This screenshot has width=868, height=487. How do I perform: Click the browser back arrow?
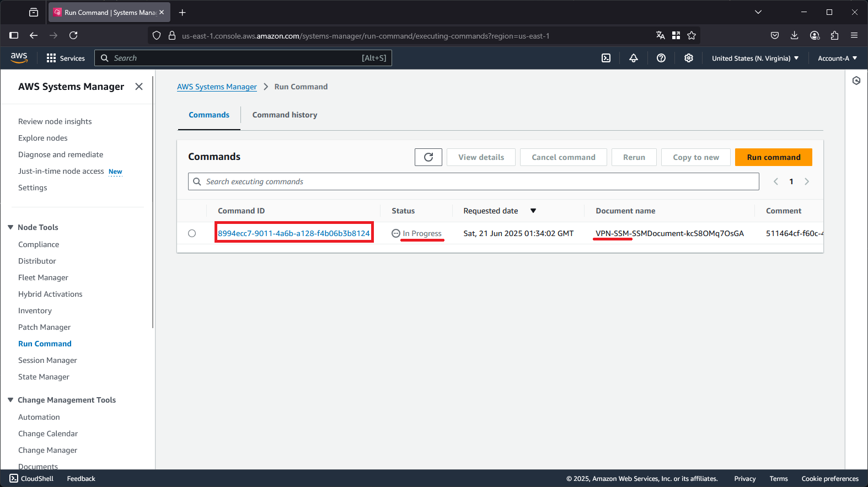[34, 35]
